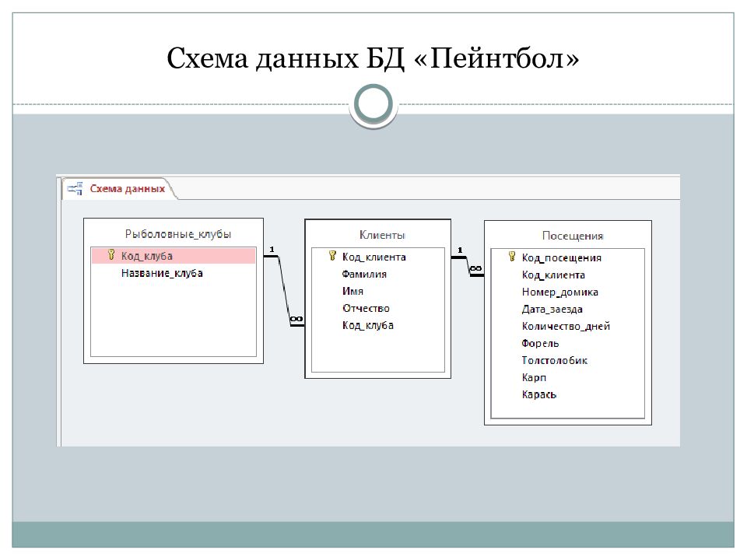Select the Толстолобик field
This screenshot has width=747, height=560.
[x=555, y=360]
